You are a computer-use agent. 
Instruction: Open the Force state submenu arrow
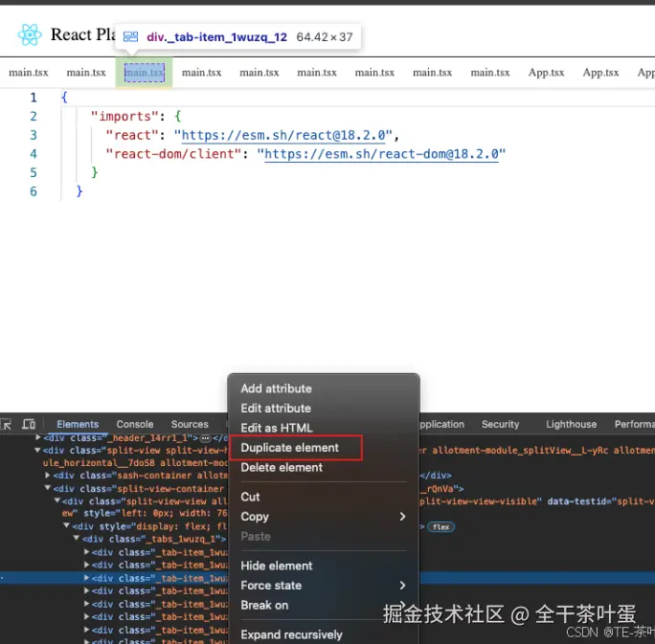pyautogui.click(x=402, y=586)
